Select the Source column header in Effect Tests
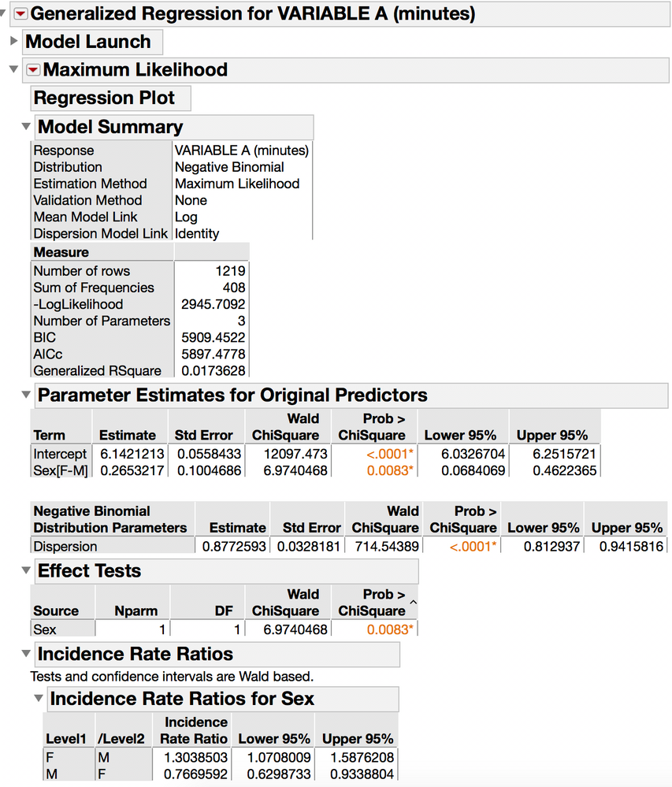The width and height of the screenshot is (672, 787). [56, 611]
